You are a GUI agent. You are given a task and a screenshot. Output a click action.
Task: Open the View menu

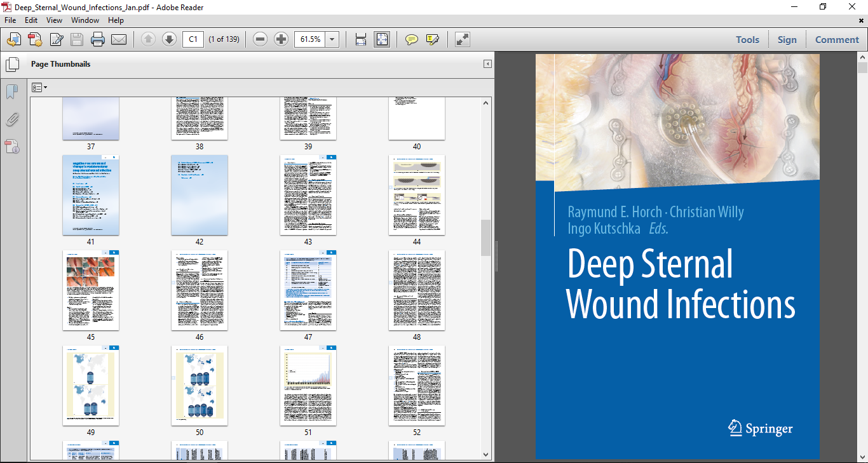tap(54, 20)
